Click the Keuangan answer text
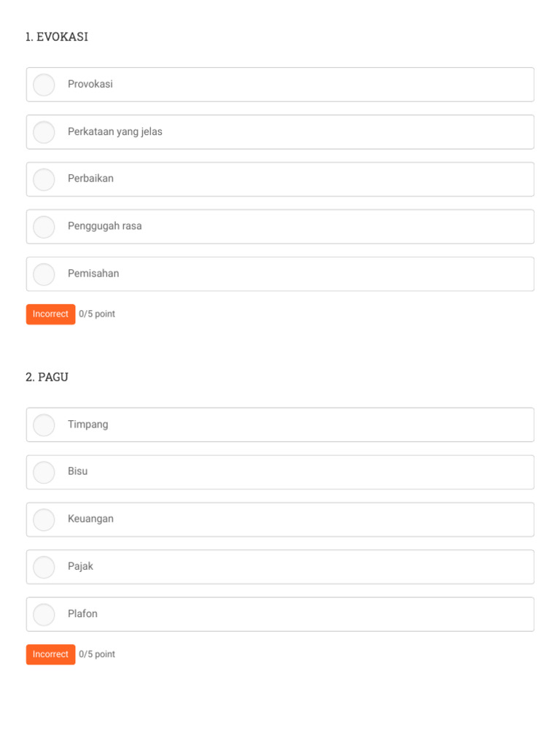Viewport: 560px width, 747px height. 90,519
